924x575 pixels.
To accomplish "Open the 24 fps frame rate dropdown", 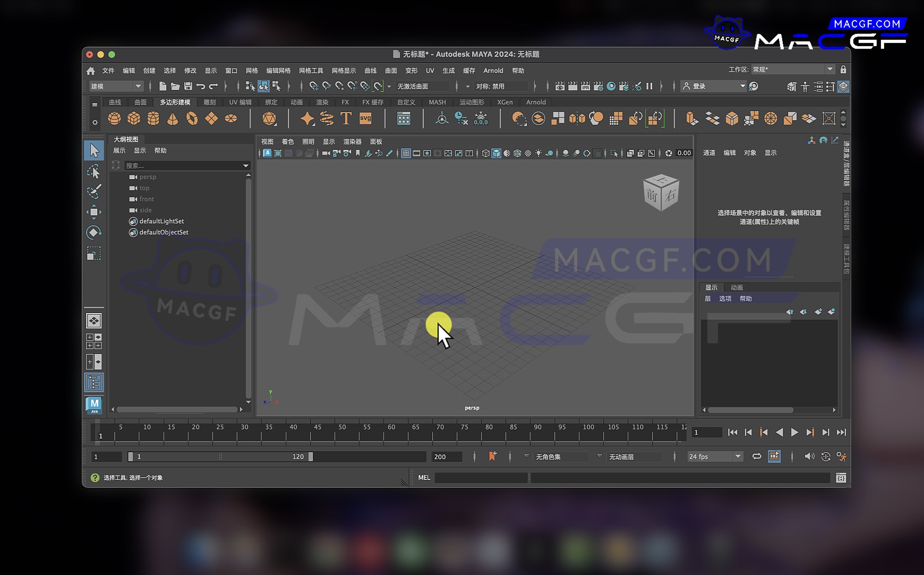I will (714, 456).
